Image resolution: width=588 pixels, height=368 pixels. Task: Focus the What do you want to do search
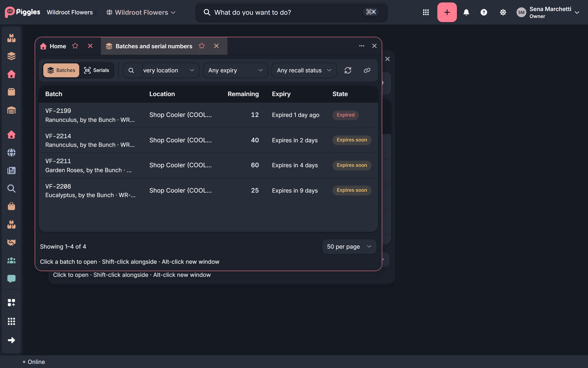291,12
